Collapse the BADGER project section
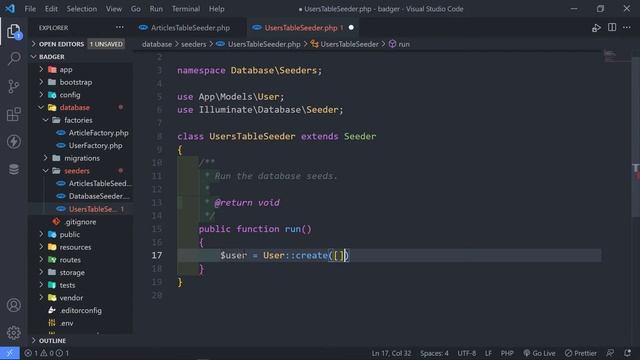640x360 pixels. click(51, 56)
